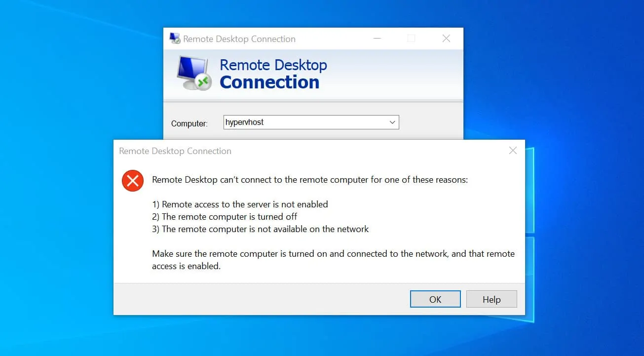Click the minimize control on the main window

pyautogui.click(x=377, y=39)
